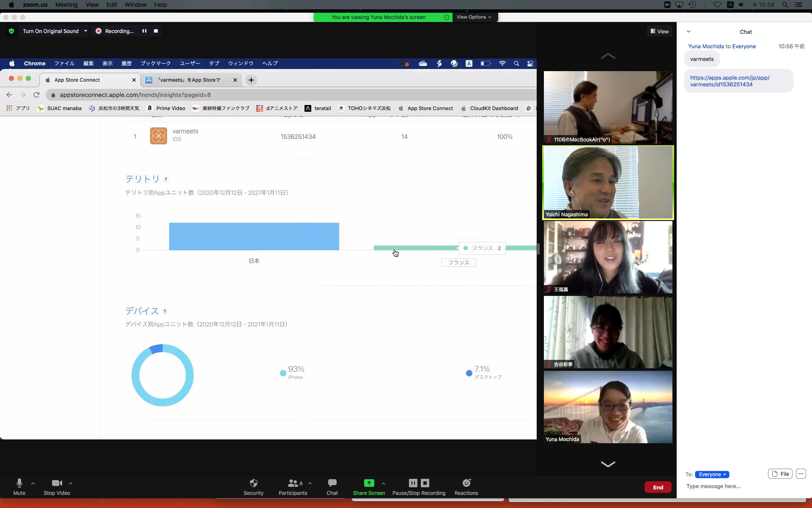Click Pause/Stop Recording control
This screenshot has width=812, height=508.
tap(419, 487)
